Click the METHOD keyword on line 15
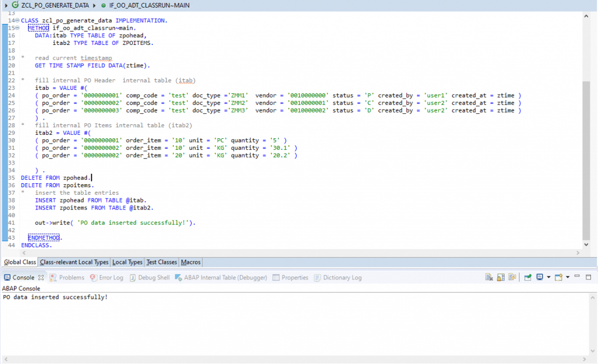Viewport: 598px width, 364px height. pyautogui.click(x=39, y=28)
